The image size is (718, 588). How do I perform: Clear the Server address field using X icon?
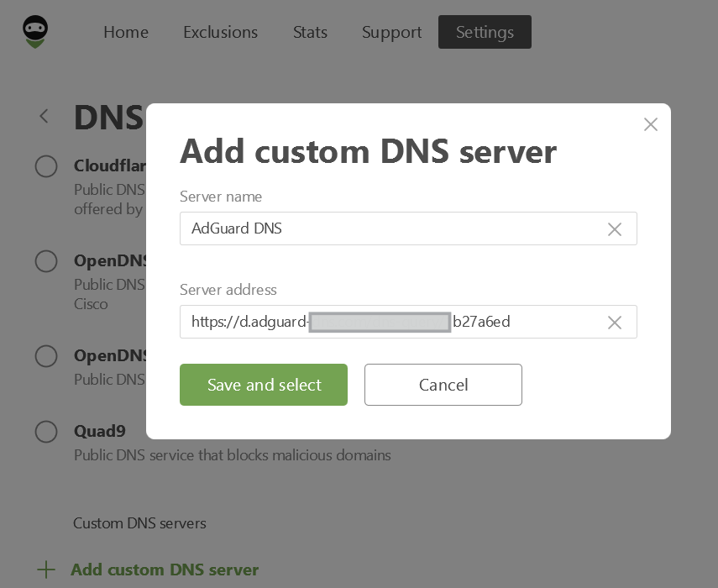click(x=614, y=322)
